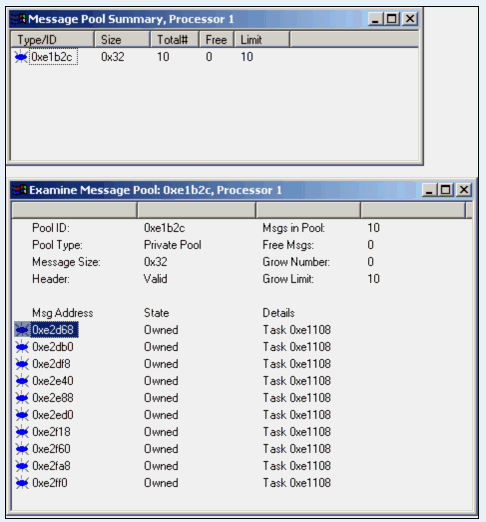
Task: Select message address 0xe2f18
Action: tap(51, 432)
